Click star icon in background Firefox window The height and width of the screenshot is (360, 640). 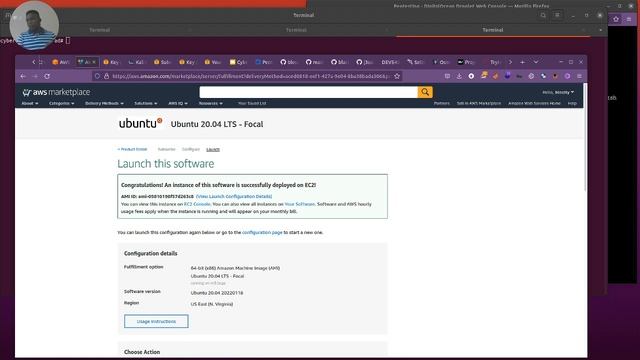[x=616, y=19]
